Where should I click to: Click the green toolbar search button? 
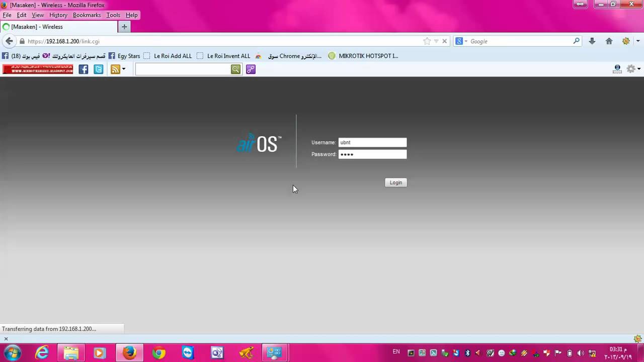pos(236,69)
